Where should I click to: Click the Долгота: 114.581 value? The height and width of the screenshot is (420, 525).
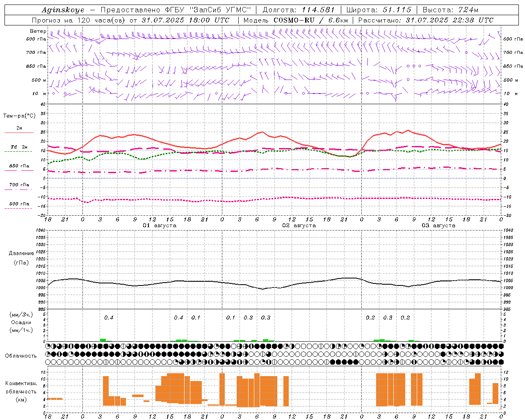(299, 10)
